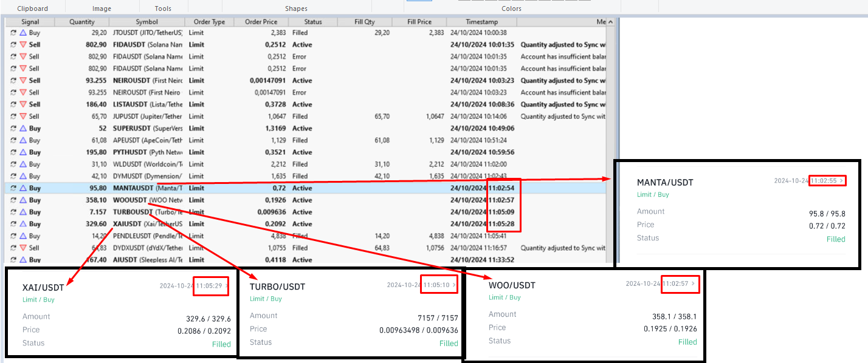Click the sync icon on the LISTAUSDT row
This screenshot has width=868, height=363.
[x=13, y=104]
